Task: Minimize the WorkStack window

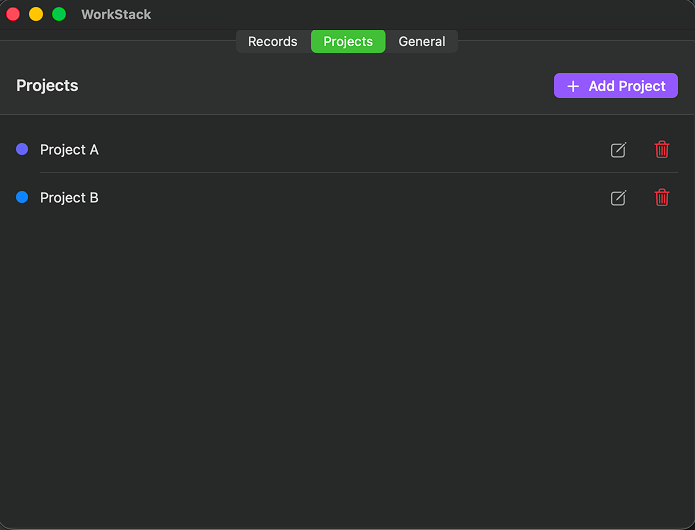Action: [36, 14]
